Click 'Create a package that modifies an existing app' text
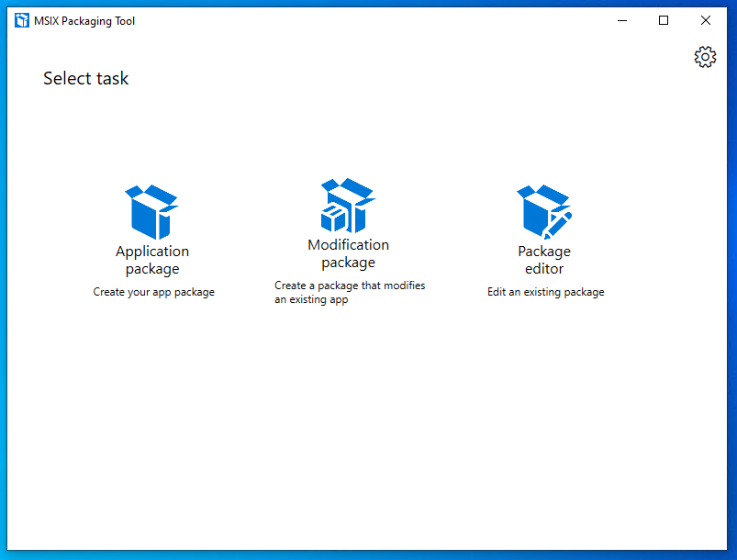This screenshot has width=737, height=560. click(x=350, y=293)
